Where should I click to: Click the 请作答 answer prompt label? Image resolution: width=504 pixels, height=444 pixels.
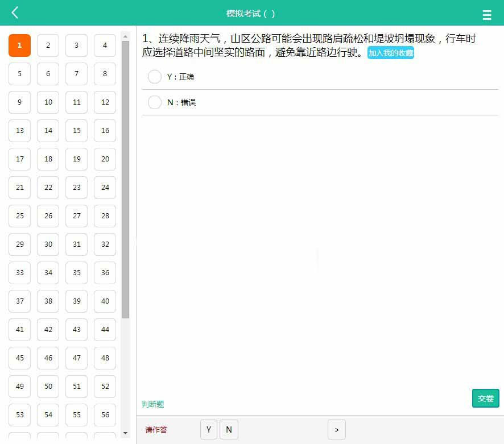pyautogui.click(x=156, y=430)
